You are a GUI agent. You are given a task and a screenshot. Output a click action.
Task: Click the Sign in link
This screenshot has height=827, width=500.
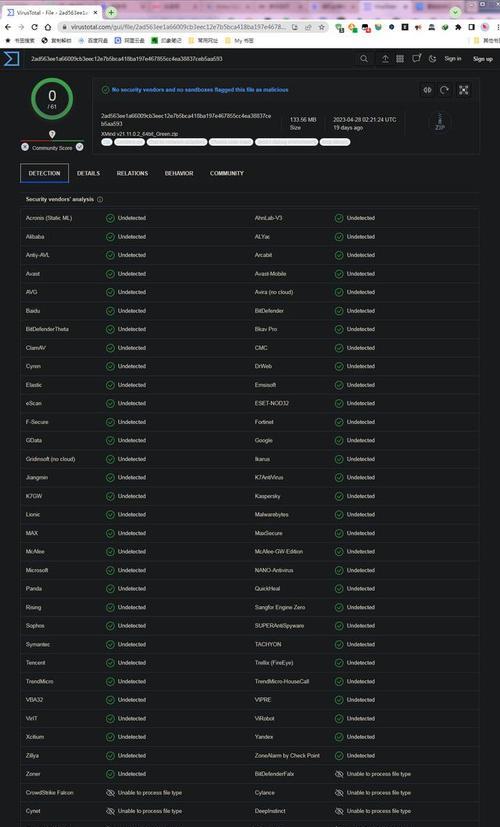click(x=453, y=59)
